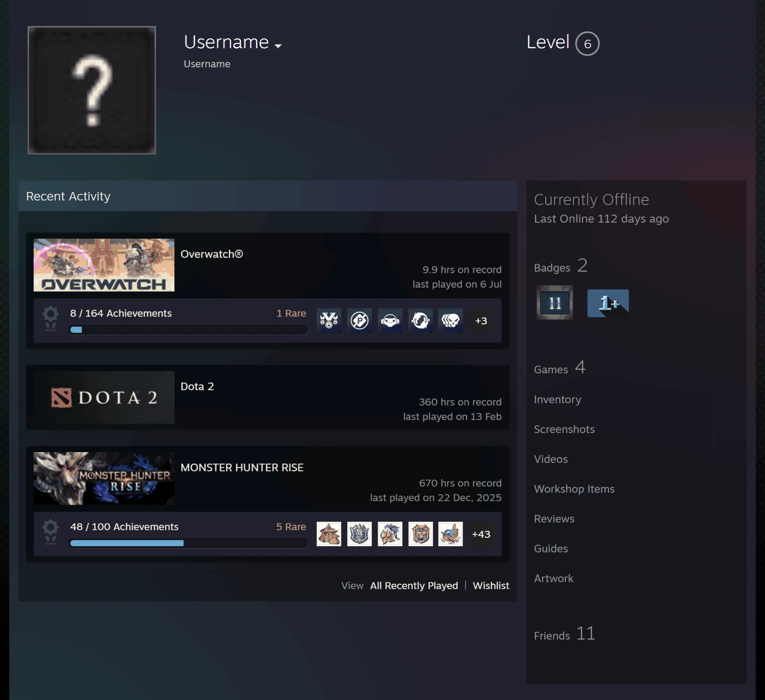Open the Overwatch game banner
Image resolution: width=765 pixels, height=700 pixels.
[x=104, y=265]
